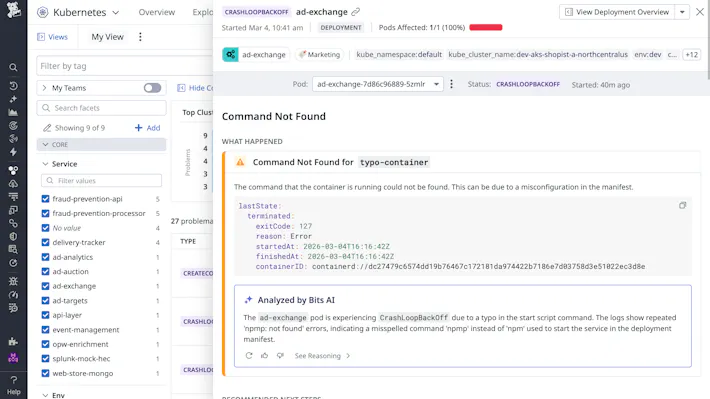Click the Kubernetes product icon in header
Screen dimensions: 710x399
(43, 12)
